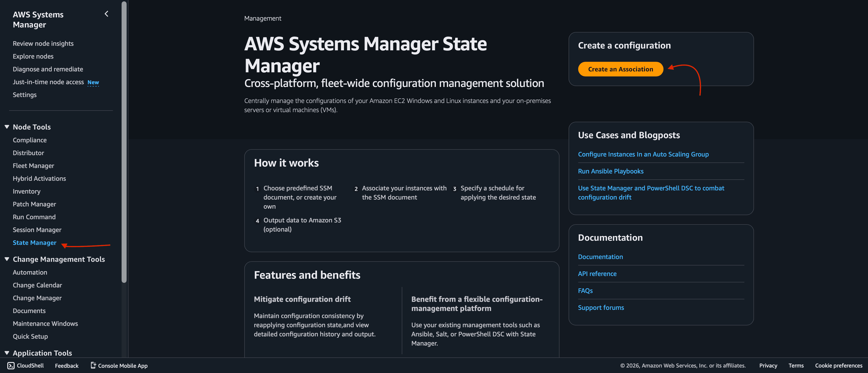Open Hybrid Activations
The width and height of the screenshot is (868, 373).
(39, 178)
